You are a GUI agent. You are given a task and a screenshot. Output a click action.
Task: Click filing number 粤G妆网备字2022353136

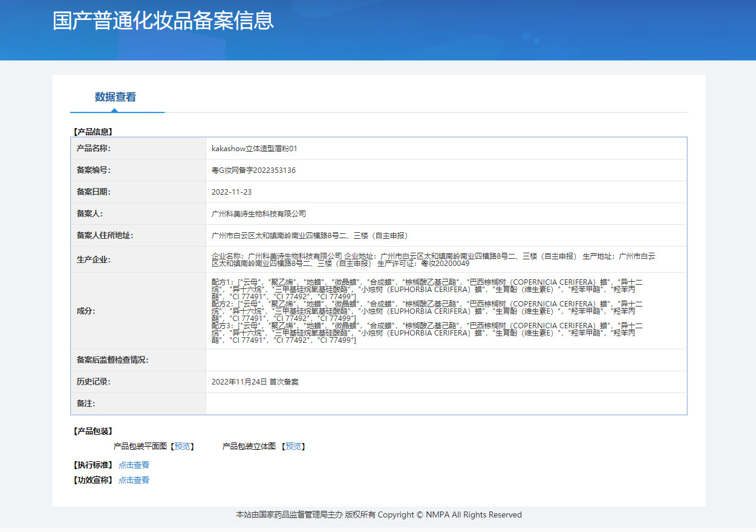click(x=254, y=170)
